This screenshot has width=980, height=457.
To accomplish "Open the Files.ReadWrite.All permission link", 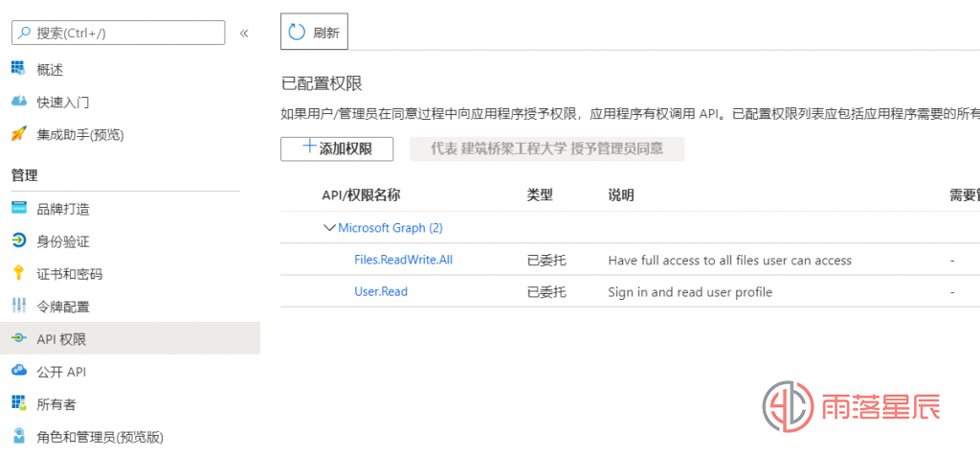I will coord(403,260).
